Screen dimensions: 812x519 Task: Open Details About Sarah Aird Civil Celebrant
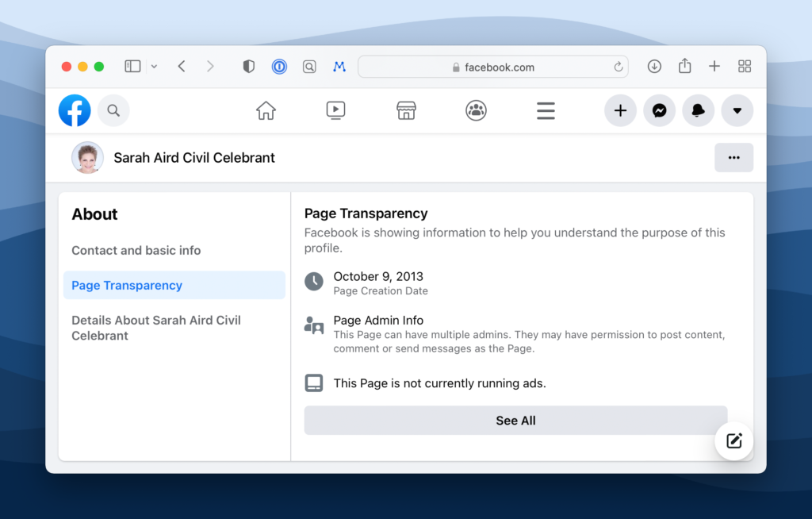coord(156,328)
